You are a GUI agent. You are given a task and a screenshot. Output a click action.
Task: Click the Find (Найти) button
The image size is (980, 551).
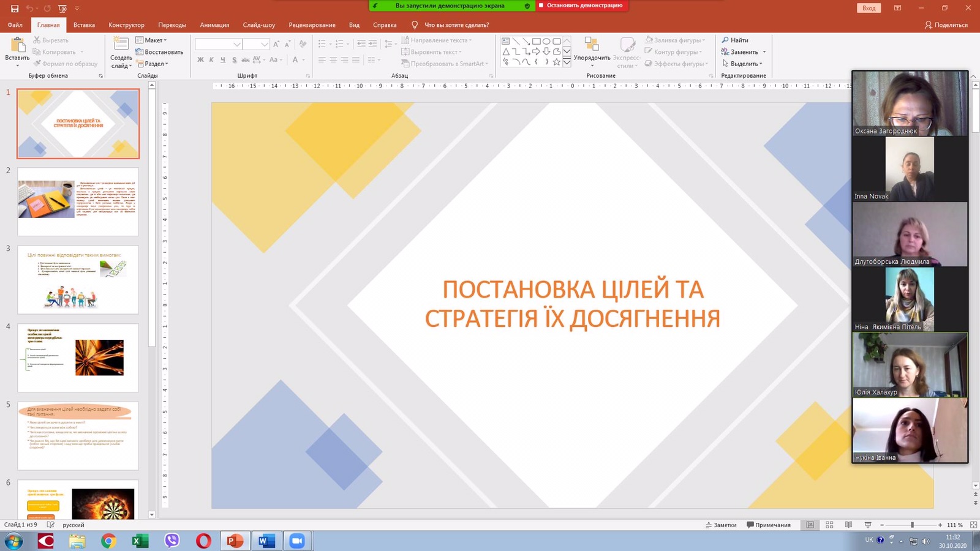[x=735, y=40]
